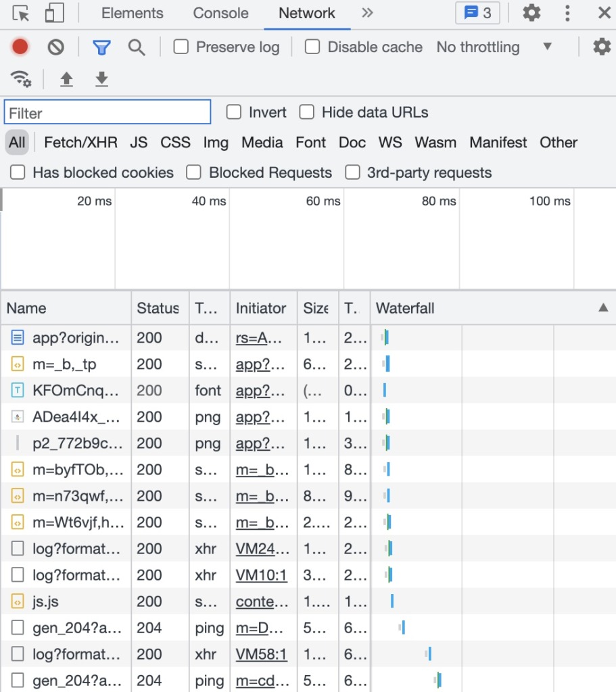Open the DevTools settings gear
This screenshot has height=692, width=616.
click(531, 13)
